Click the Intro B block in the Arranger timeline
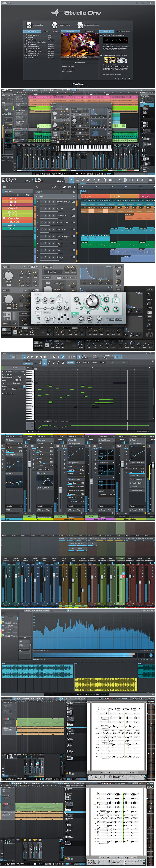156x868 pixels. pyautogui.click(x=124, y=196)
